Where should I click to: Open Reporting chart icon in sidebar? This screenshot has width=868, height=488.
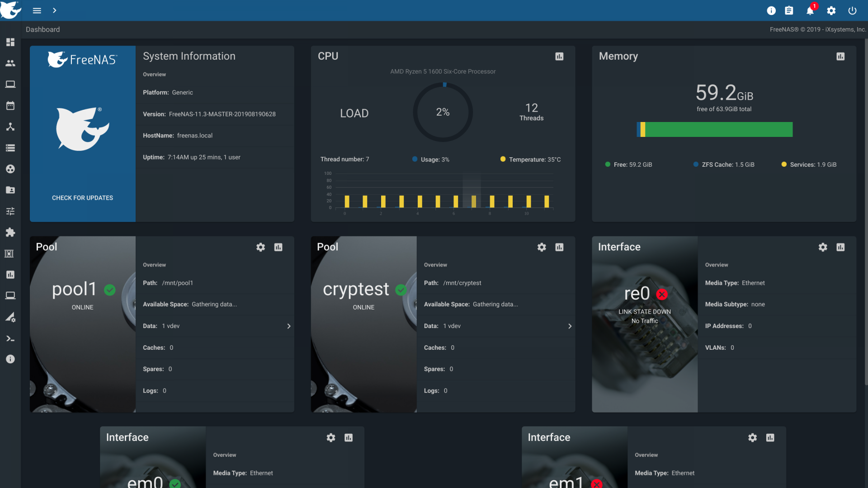click(10, 275)
